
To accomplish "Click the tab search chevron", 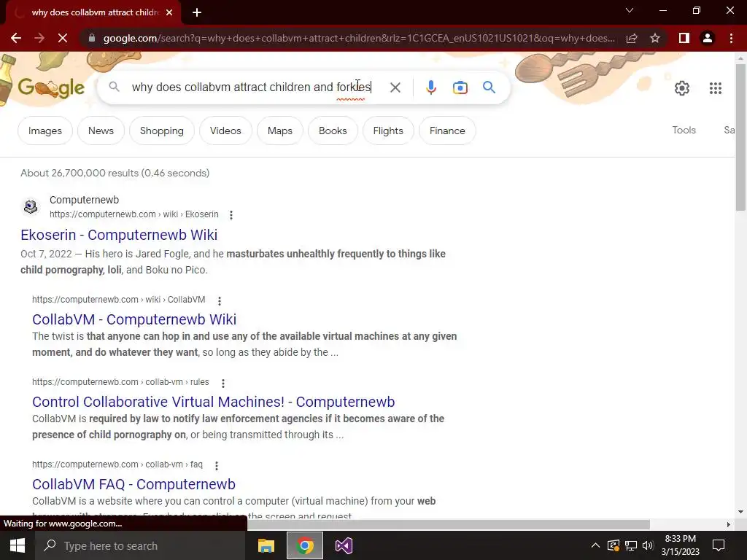I will (630, 10).
